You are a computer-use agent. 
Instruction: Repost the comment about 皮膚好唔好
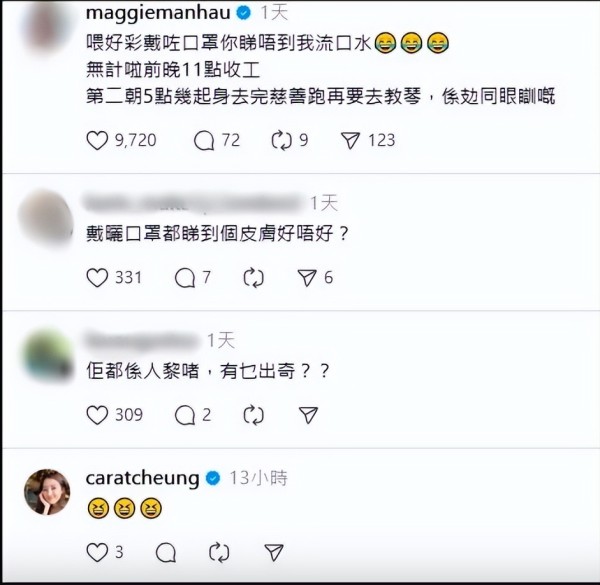(x=254, y=277)
